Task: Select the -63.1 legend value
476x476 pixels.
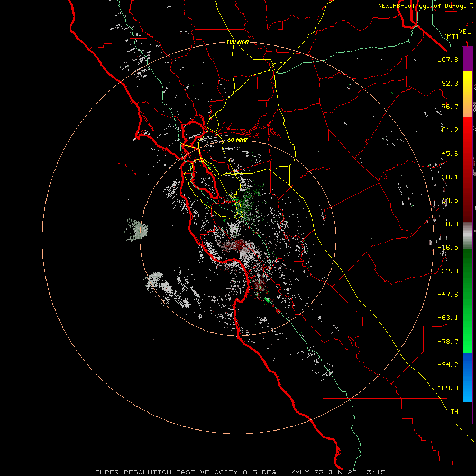Action: [x=448, y=318]
